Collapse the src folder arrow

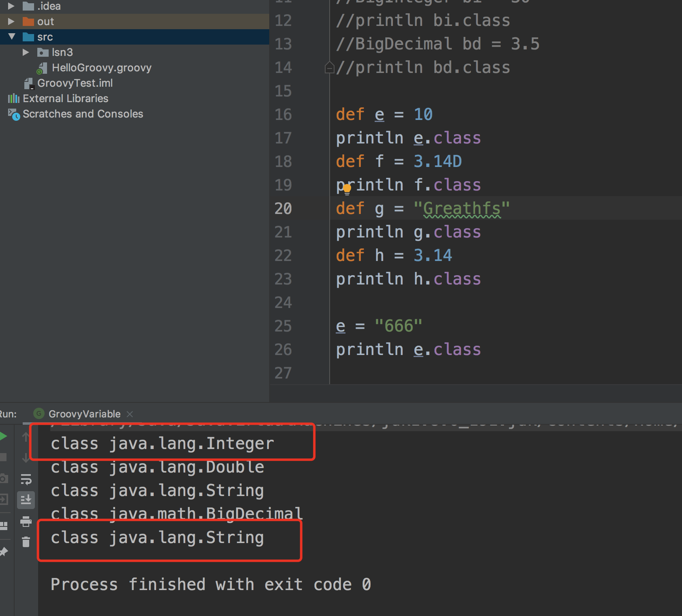(x=11, y=37)
